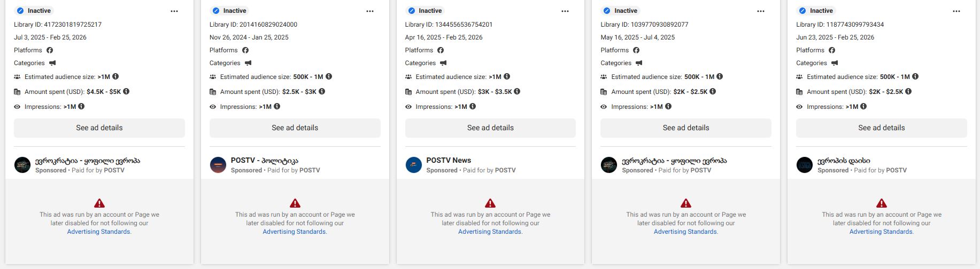See ad details for POSTV News ad
Viewport: 980px width, 269px height.
pos(490,128)
